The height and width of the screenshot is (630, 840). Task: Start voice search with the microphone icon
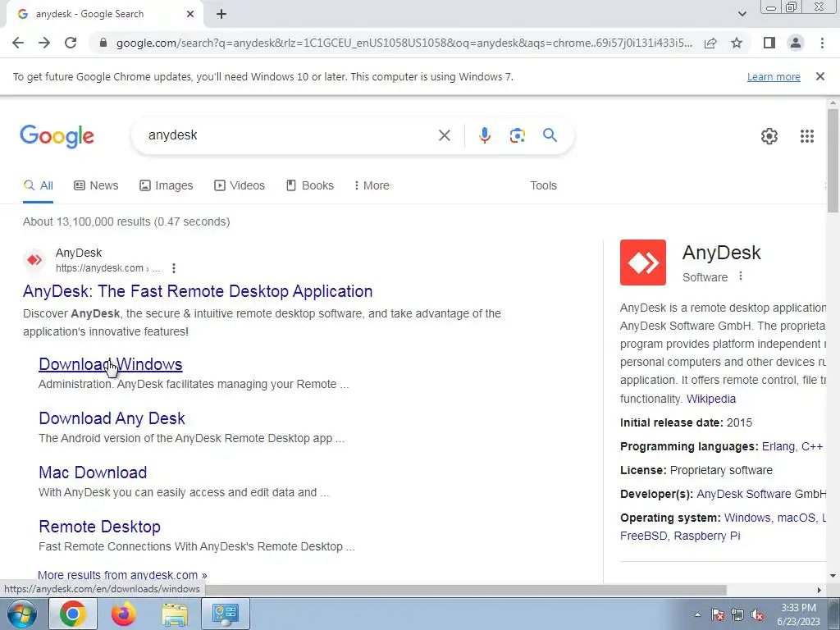tap(484, 135)
